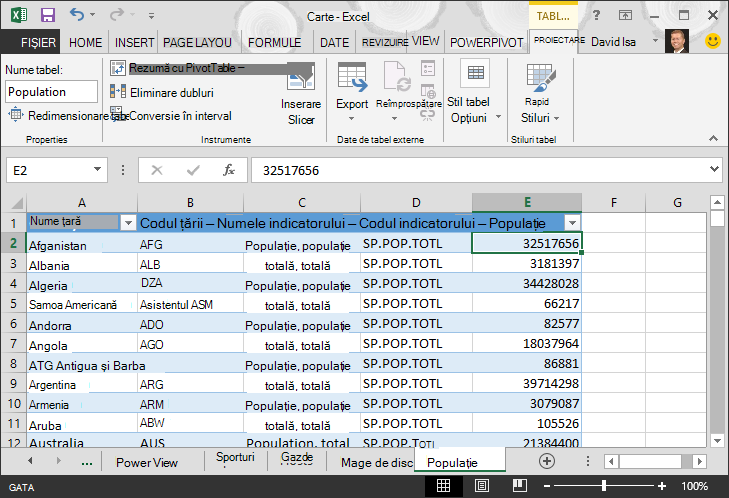Open the Nume țară filter dropdown
The width and height of the screenshot is (729, 498).
(128, 223)
